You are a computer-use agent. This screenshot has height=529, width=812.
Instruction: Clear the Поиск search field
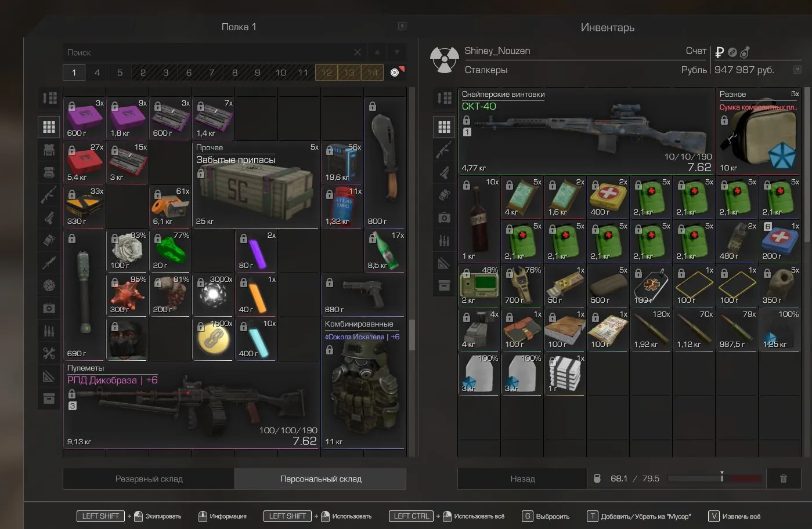point(358,52)
